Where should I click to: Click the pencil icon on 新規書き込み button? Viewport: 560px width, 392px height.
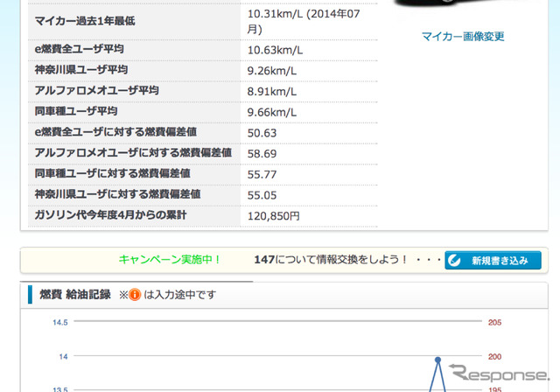[x=454, y=260]
